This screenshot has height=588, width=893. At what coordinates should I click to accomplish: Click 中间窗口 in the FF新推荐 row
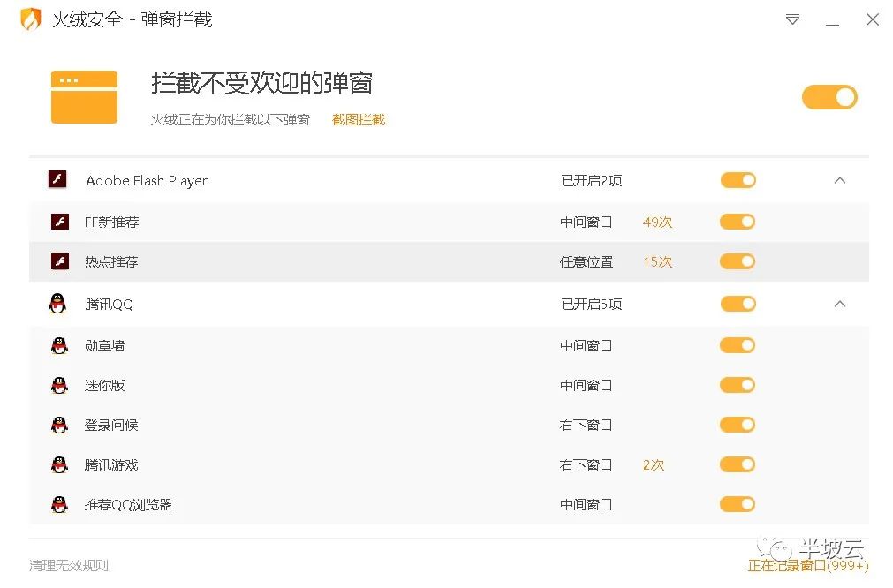tap(586, 222)
